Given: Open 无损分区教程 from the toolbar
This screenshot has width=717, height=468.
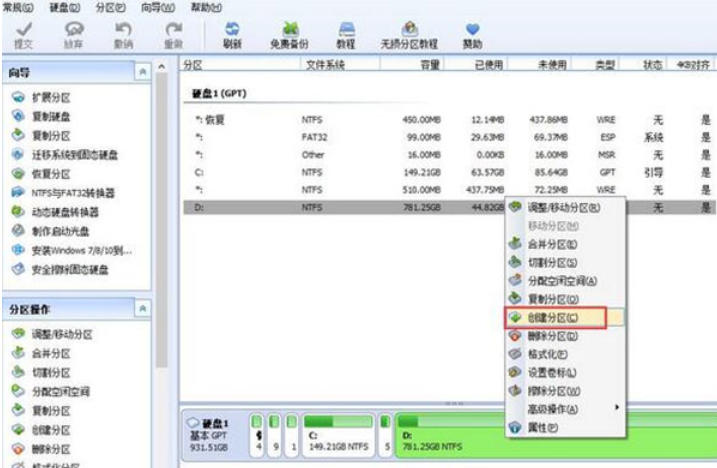Looking at the screenshot, I should 409,35.
